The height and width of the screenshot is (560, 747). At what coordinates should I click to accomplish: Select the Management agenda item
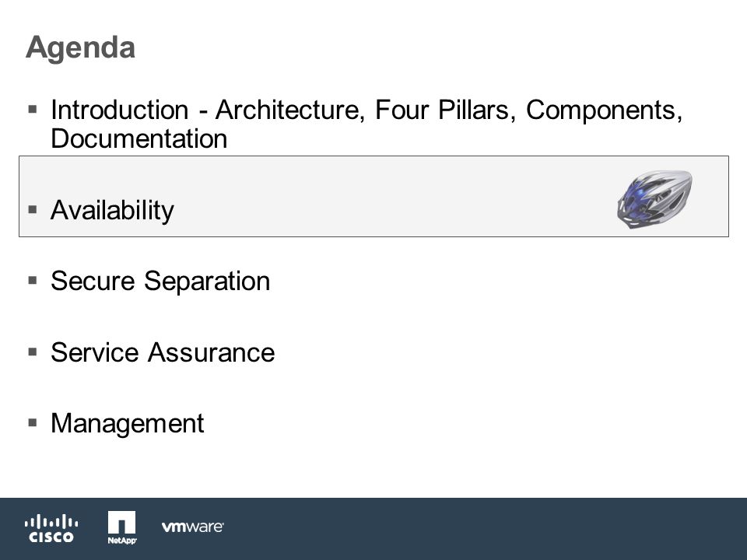[x=127, y=424]
